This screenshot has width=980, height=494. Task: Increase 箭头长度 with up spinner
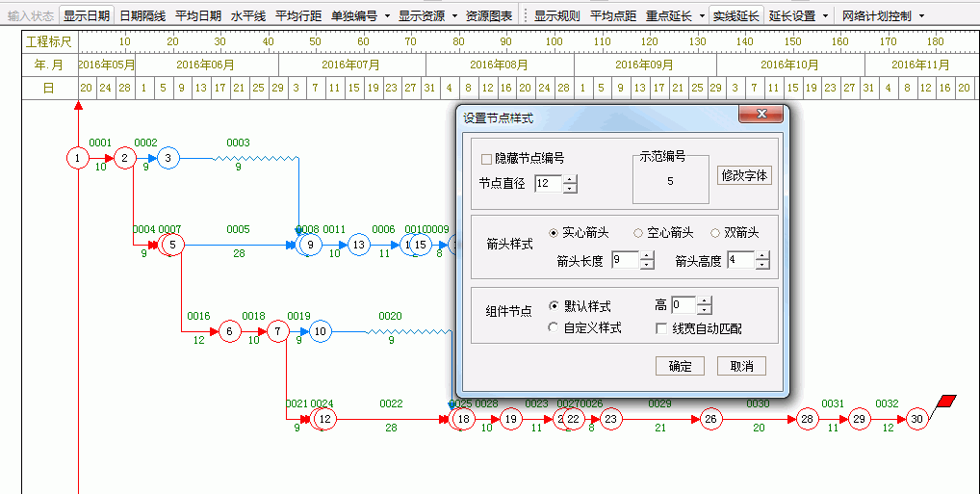tap(648, 256)
